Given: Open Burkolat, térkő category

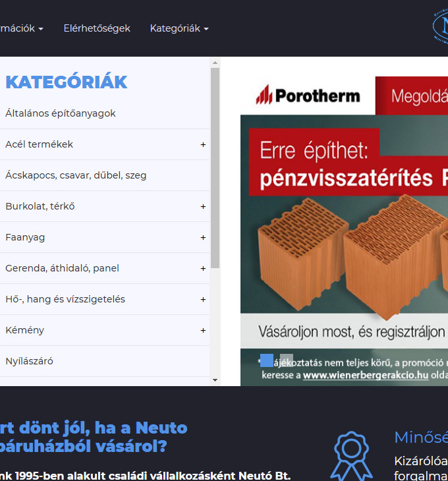Looking at the screenshot, I should (40, 206).
